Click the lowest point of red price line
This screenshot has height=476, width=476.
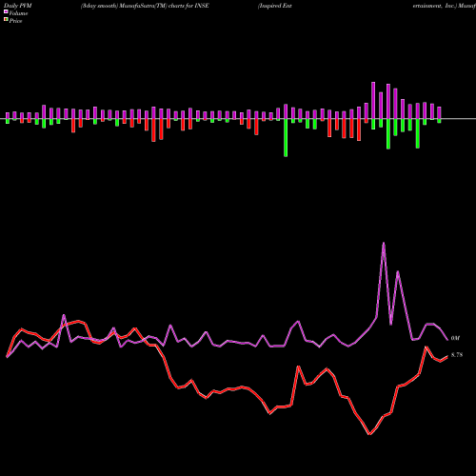coord(369,434)
